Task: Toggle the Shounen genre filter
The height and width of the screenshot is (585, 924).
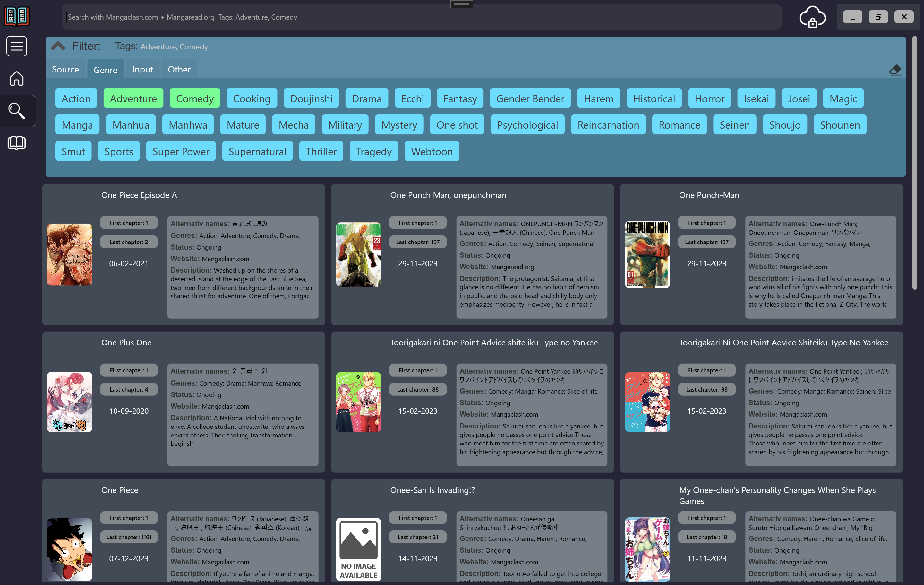Action: tap(840, 125)
